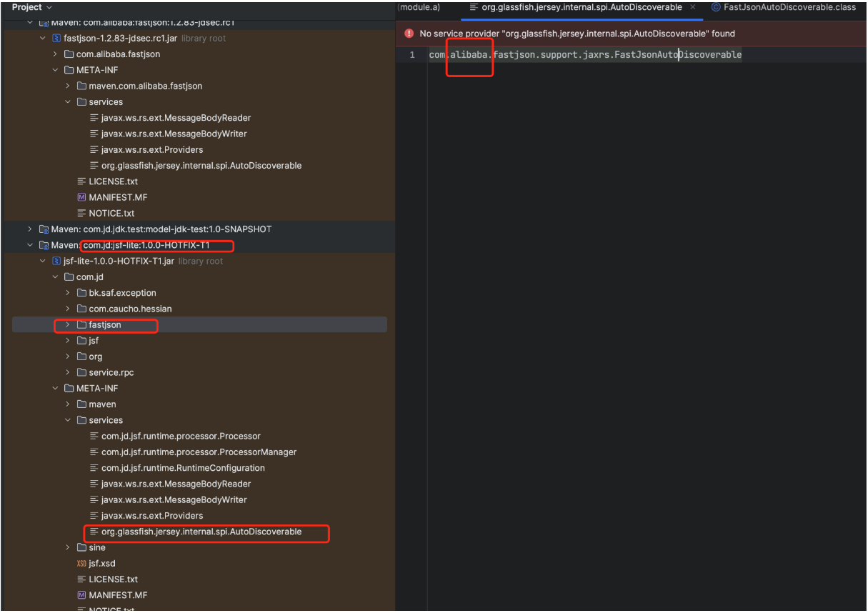This screenshot has width=868, height=613.
Task: Select AutoDiscoverable file under jsf-lite services
Action: [x=201, y=532]
